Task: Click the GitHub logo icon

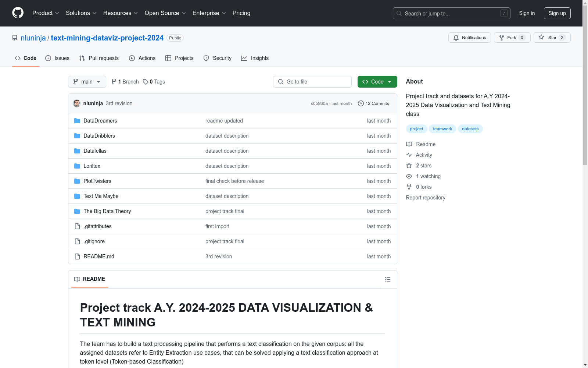Action: [x=18, y=13]
